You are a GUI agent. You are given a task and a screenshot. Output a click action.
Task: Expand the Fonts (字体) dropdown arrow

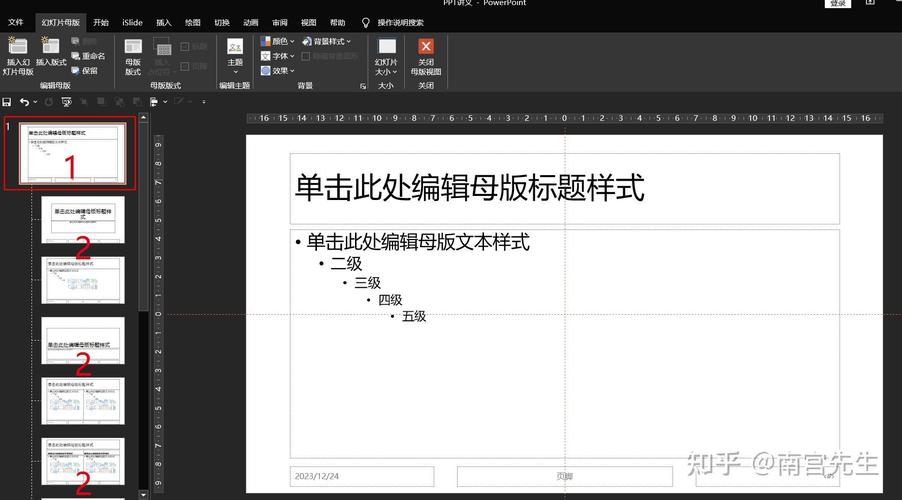pyautogui.click(x=292, y=56)
